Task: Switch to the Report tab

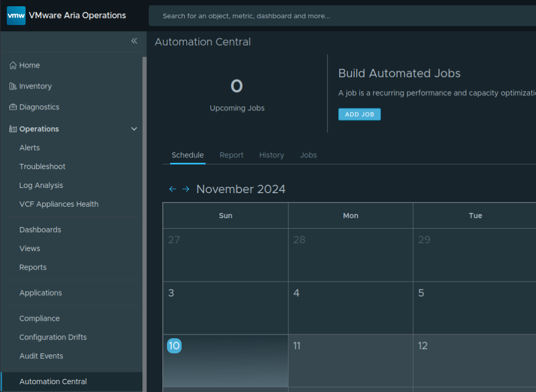Action: pos(231,155)
